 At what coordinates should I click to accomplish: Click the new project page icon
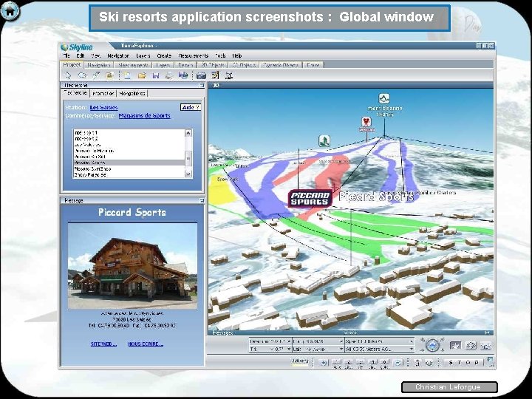point(127,75)
